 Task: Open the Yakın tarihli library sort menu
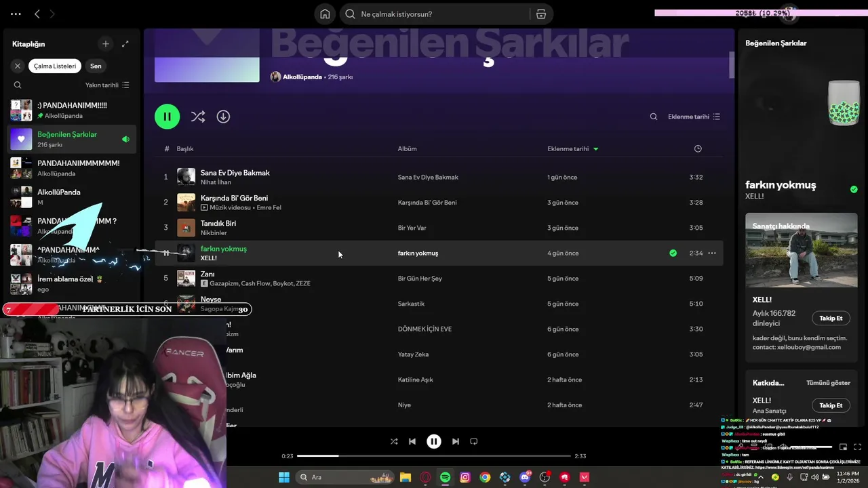107,85
